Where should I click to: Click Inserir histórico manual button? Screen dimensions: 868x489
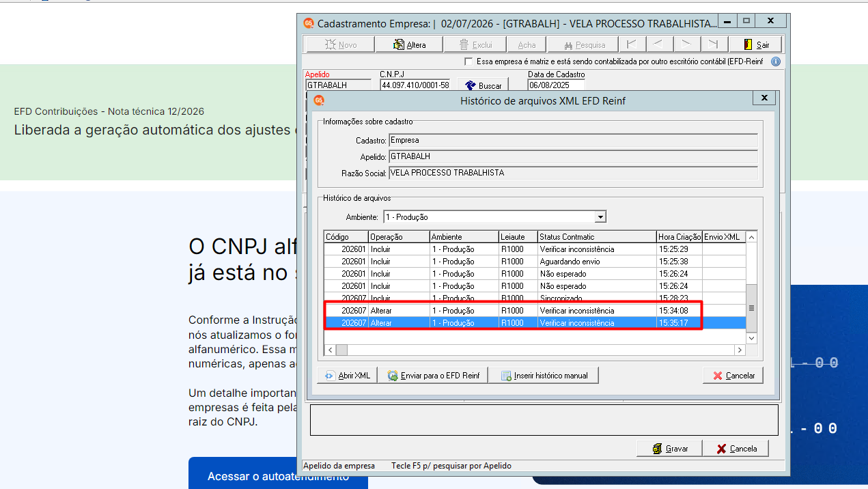point(544,376)
